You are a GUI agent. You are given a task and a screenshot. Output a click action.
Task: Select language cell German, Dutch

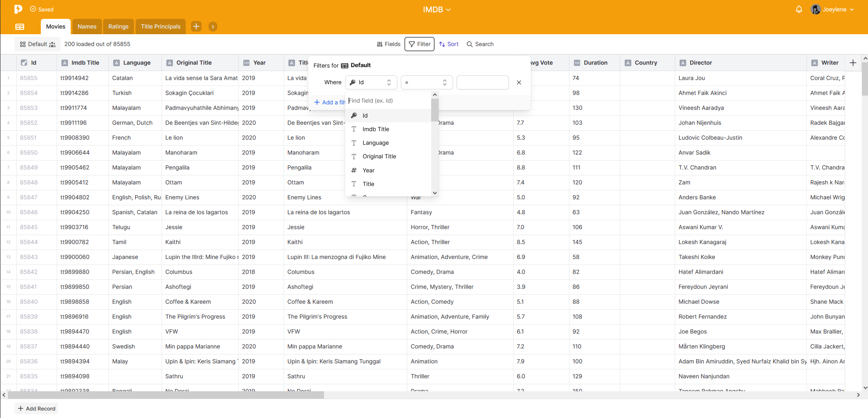click(135, 123)
